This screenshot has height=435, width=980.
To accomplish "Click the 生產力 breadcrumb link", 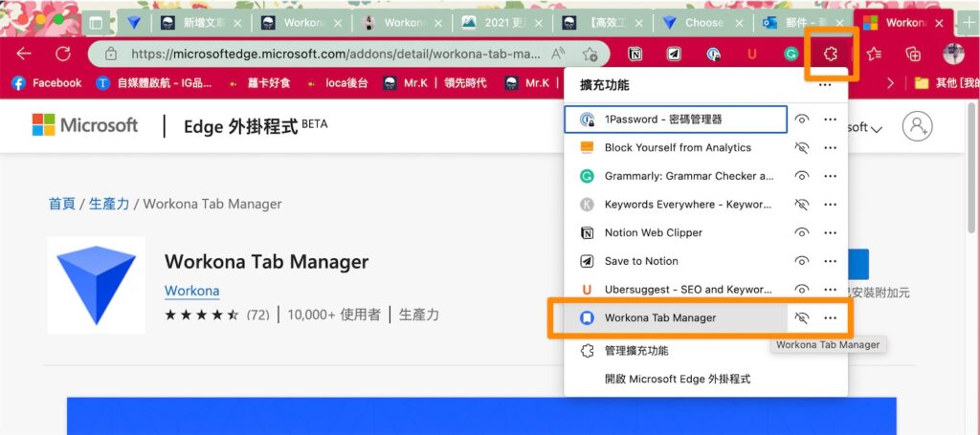I will point(109,204).
